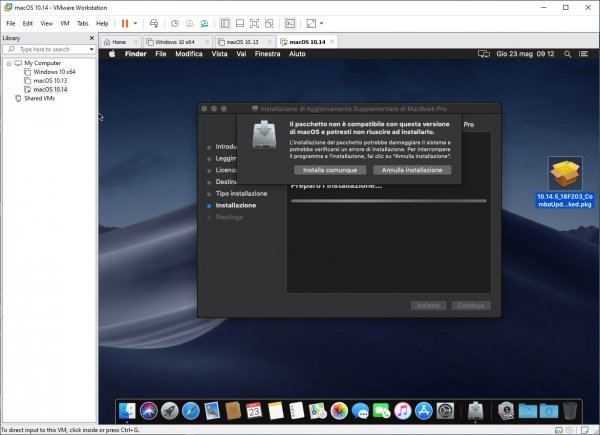
Task: Click the VMware pause/suspend VM icon
Action: point(125,23)
